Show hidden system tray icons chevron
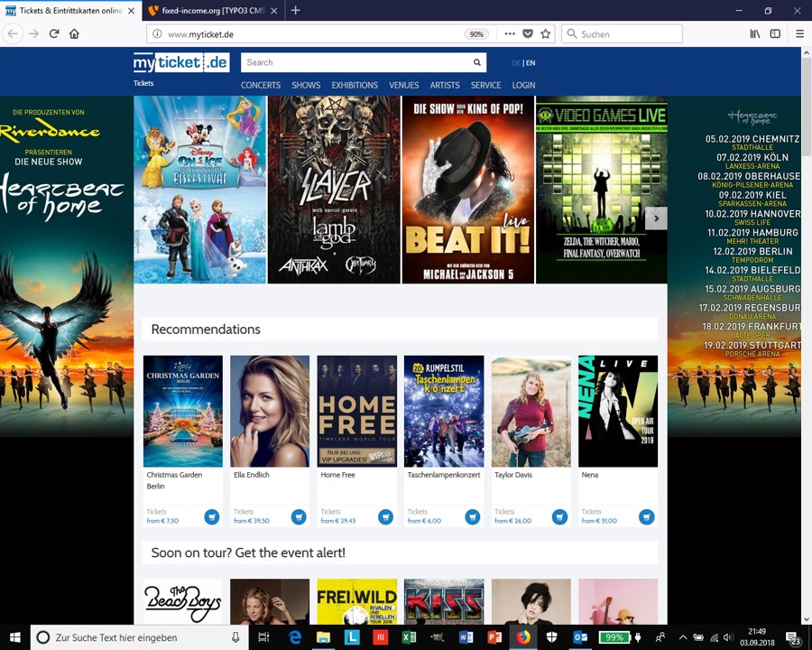The image size is (812, 650). pos(683,637)
